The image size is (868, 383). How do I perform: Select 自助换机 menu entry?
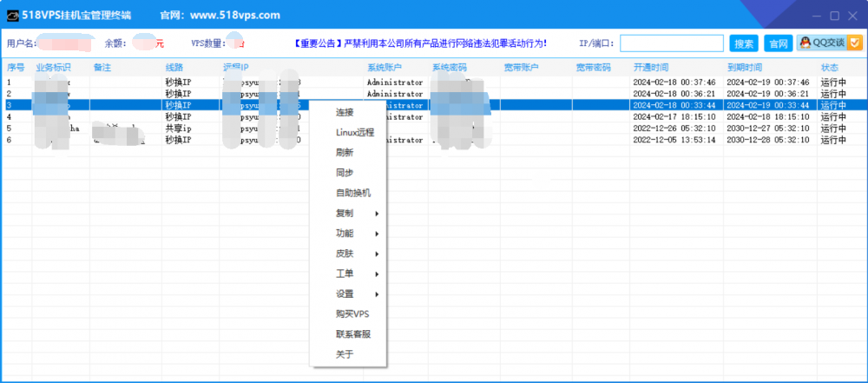point(353,193)
